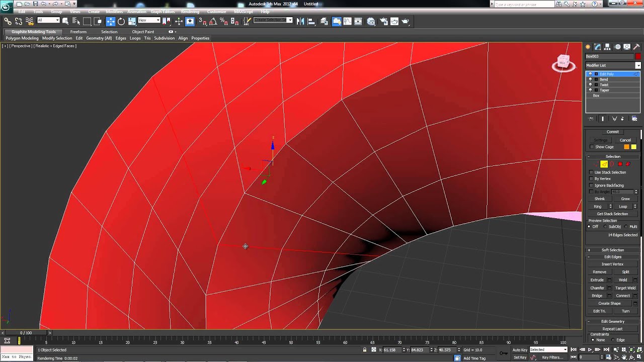Open the Modifiers menu
The image size is (644, 362).
(114, 12)
